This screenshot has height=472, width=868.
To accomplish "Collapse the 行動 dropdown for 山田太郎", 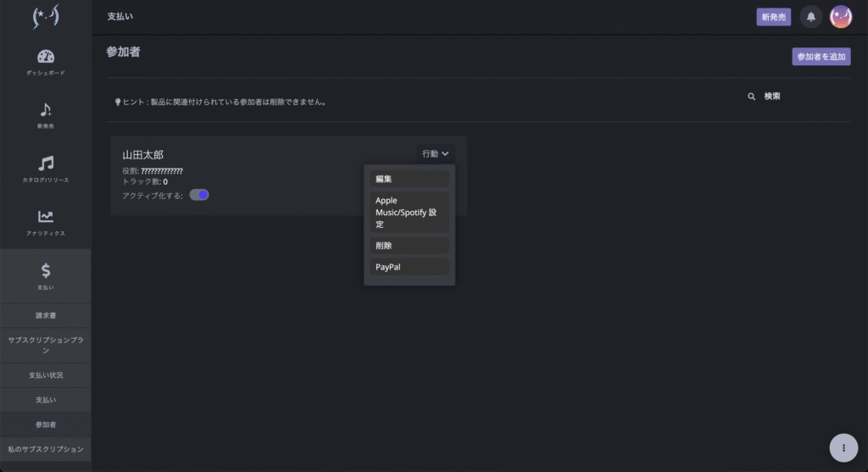I will tap(435, 154).
